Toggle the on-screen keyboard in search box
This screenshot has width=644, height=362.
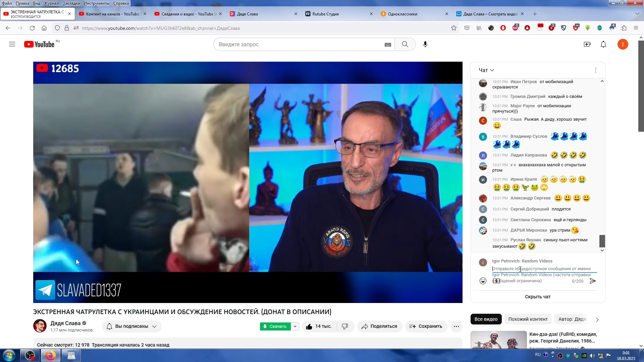pos(388,45)
